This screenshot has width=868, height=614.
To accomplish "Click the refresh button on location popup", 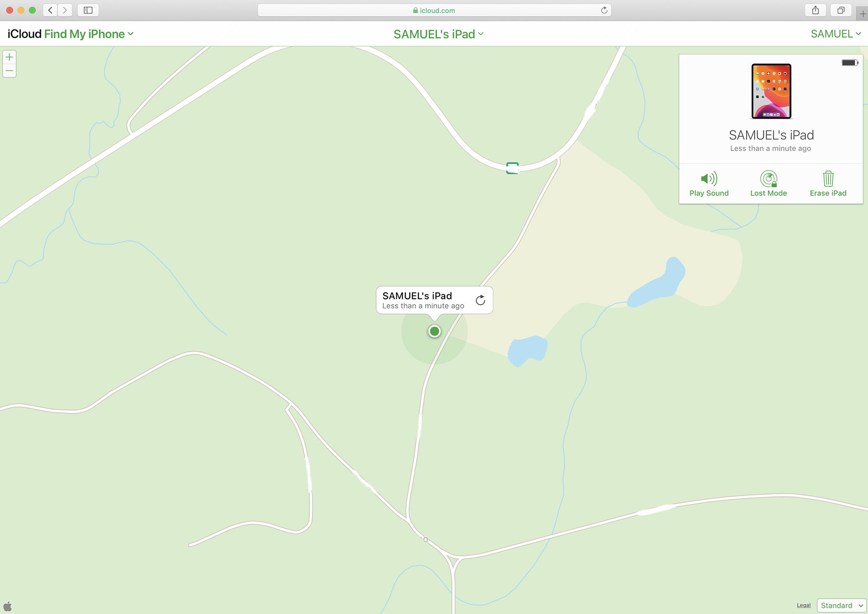I will tap(480, 300).
